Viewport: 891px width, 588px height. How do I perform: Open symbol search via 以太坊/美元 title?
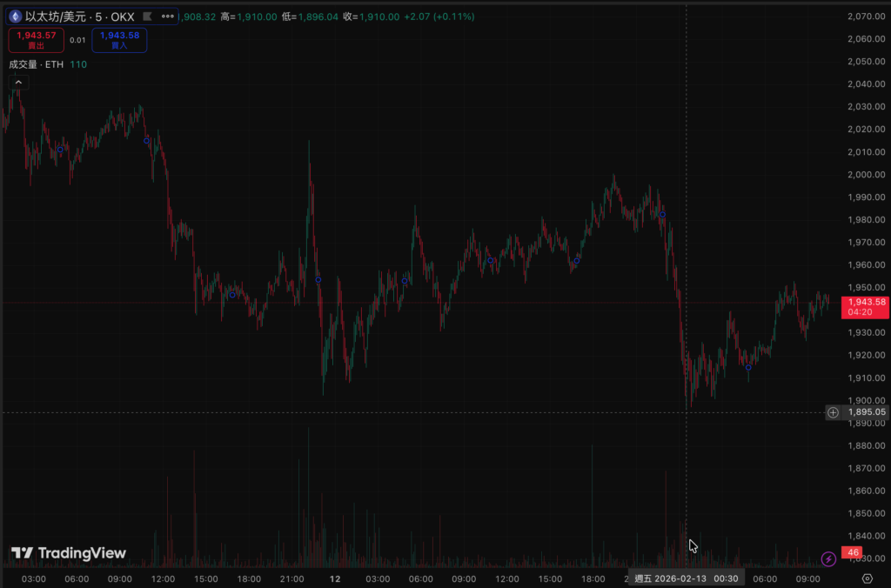(x=53, y=17)
